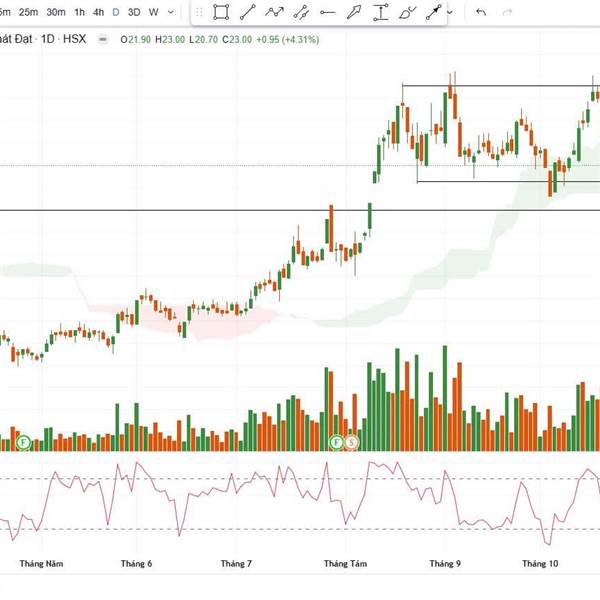Expand the timeframe list dropdown chevron

coord(171,12)
